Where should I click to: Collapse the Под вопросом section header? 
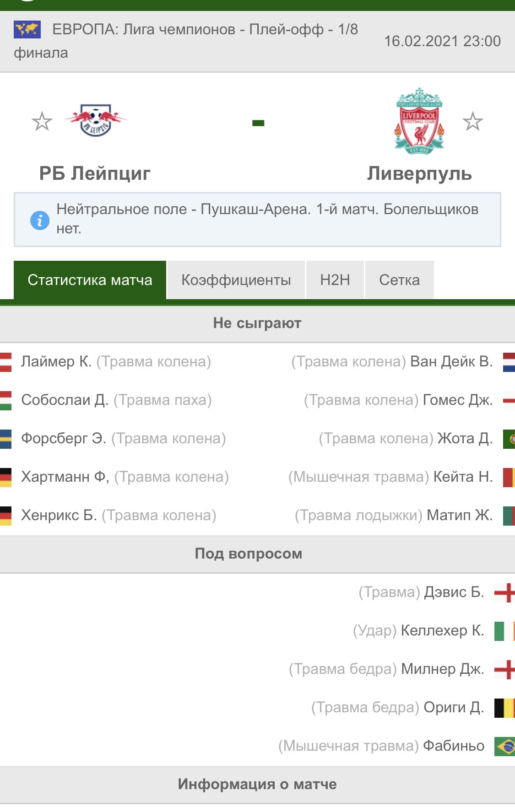point(257,554)
